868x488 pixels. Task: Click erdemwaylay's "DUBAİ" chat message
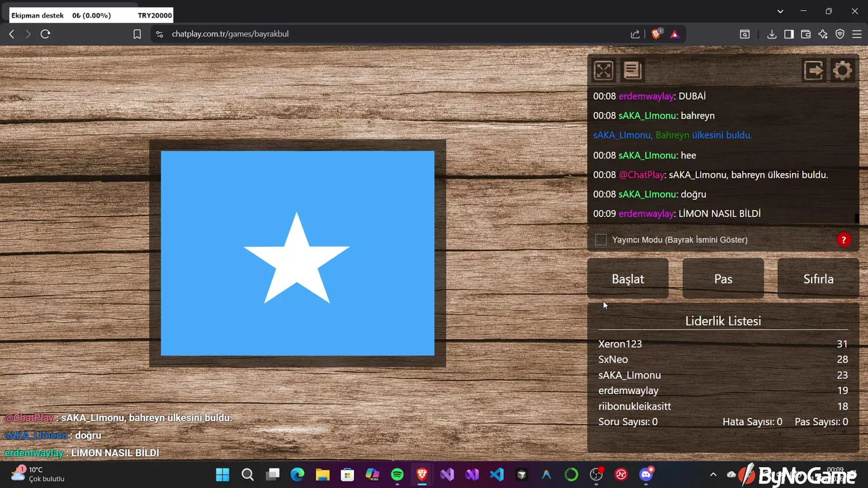coord(650,96)
